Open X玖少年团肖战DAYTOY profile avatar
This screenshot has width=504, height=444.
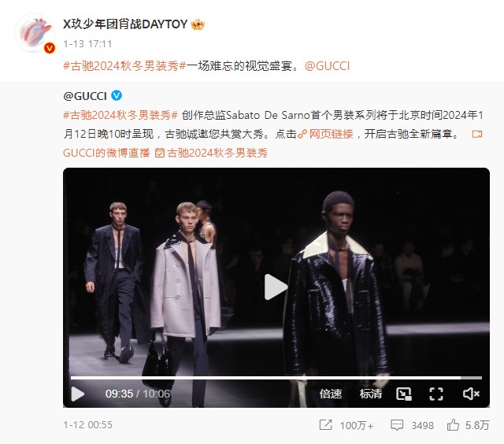[35, 33]
